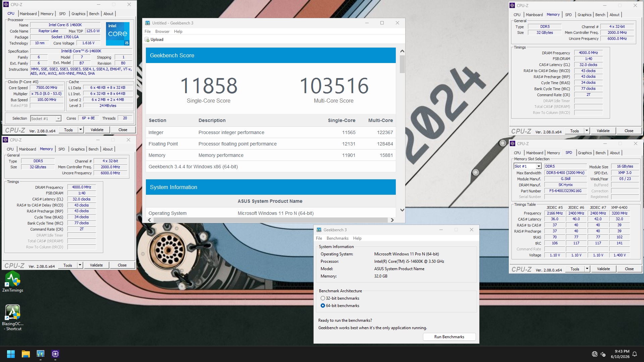Open Windows Start menu
This screenshot has width=644, height=362.
(11, 354)
